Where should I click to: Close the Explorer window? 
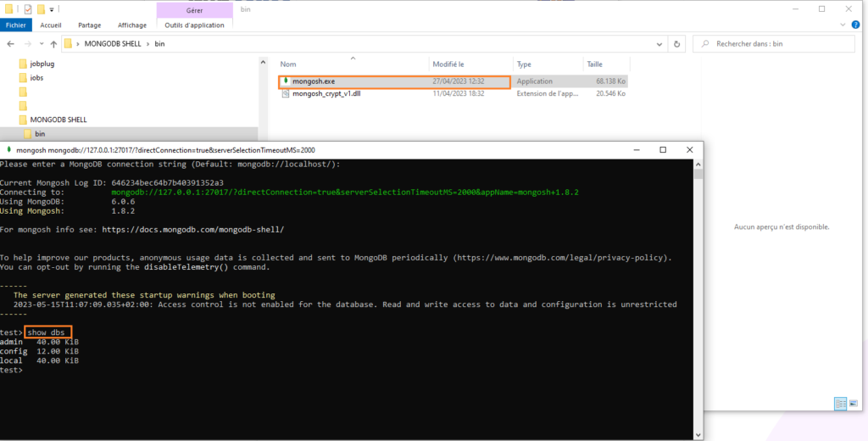coord(849,8)
